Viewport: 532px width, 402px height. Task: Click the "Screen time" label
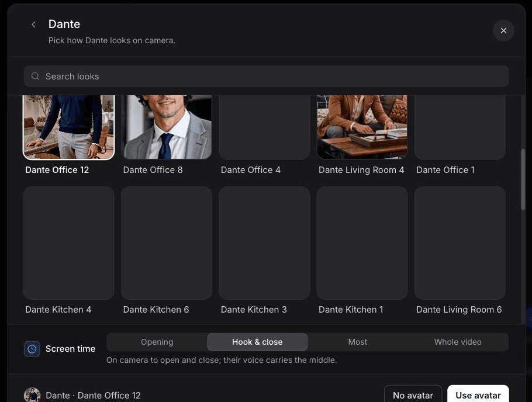click(x=70, y=349)
